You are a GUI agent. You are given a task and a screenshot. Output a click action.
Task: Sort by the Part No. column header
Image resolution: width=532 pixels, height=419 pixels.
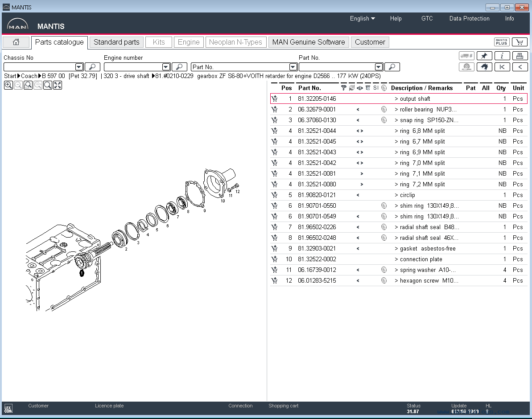(x=309, y=88)
